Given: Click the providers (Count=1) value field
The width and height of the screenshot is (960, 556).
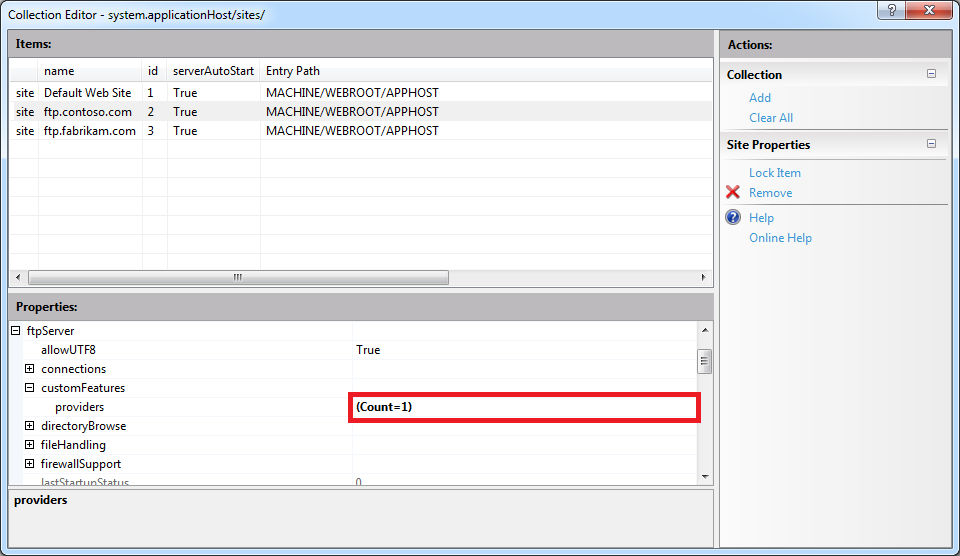Looking at the screenshot, I should tap(523, 407).
